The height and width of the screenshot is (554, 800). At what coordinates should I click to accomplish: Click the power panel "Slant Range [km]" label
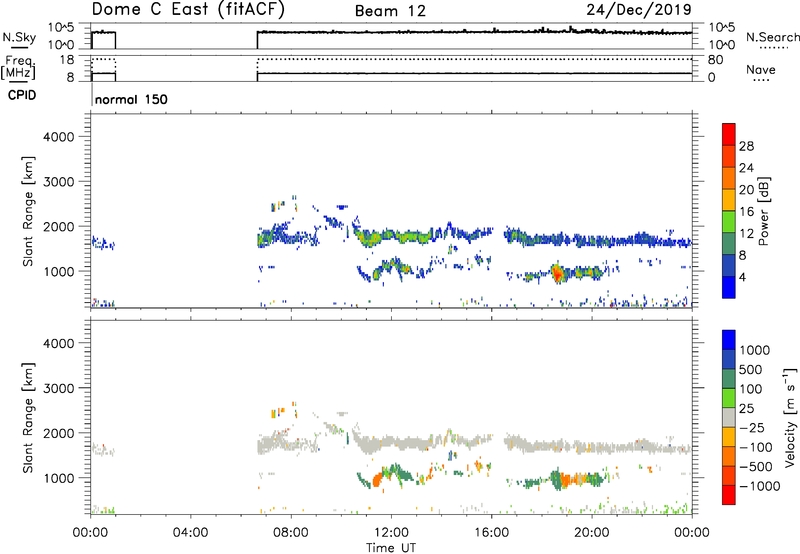click(x=28, y=211)
